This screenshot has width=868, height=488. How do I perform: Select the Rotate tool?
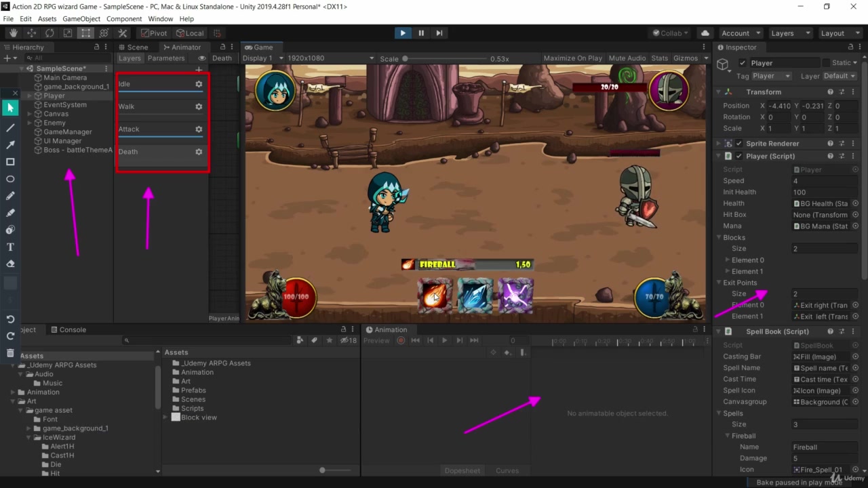(49, 33)
